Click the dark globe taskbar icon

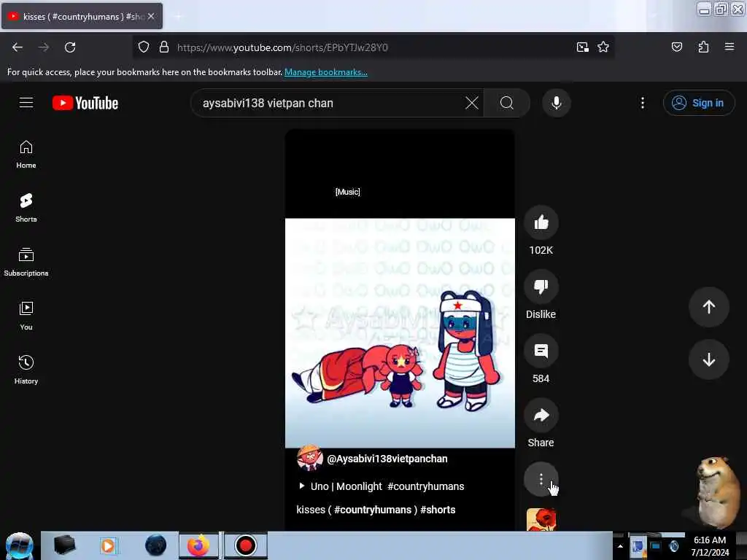tap(156, 545)
